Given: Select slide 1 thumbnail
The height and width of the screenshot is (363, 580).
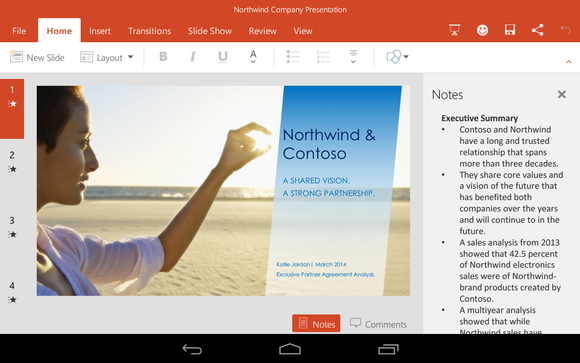Looking at the screenshot, I should click(x=12, y=109).
